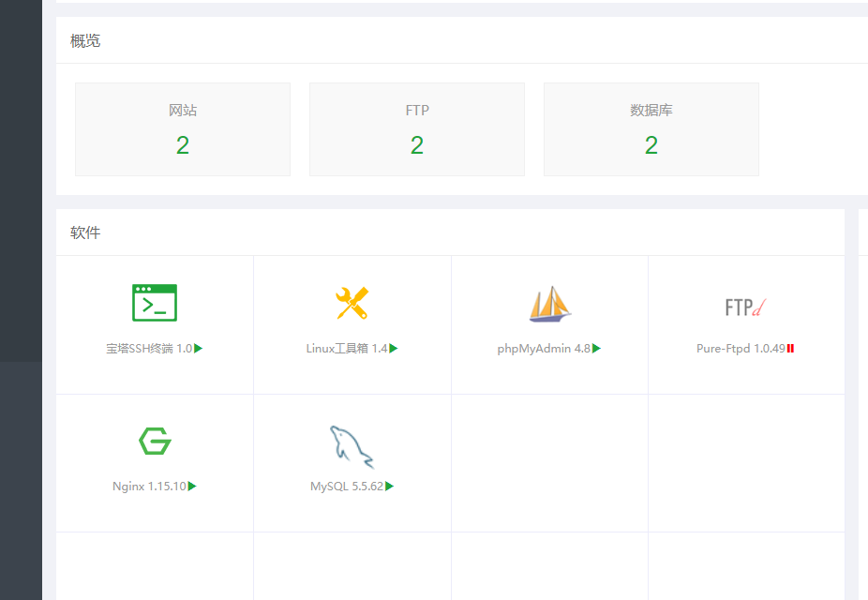Click the Linux工具箱 1.4 label
Viewport: 868px width, 600px height.
(x=347, y=348)
